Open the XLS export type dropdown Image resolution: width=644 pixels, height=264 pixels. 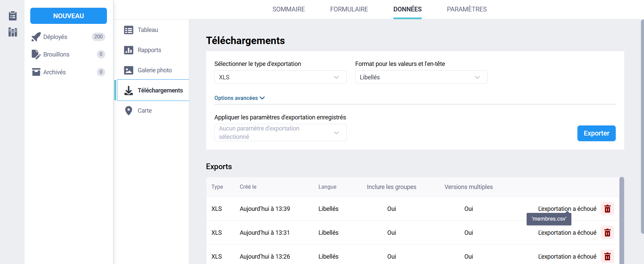click(x=280, y=77)
